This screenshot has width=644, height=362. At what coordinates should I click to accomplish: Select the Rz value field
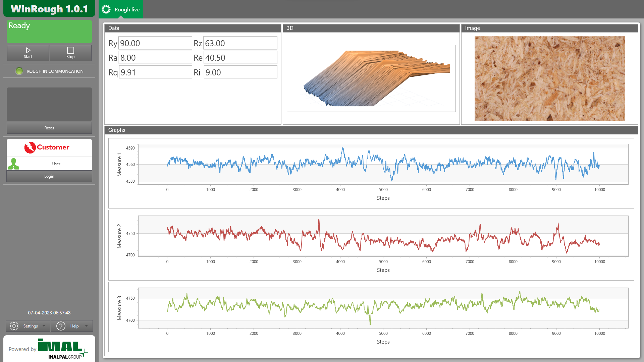(x=240, y=43)
